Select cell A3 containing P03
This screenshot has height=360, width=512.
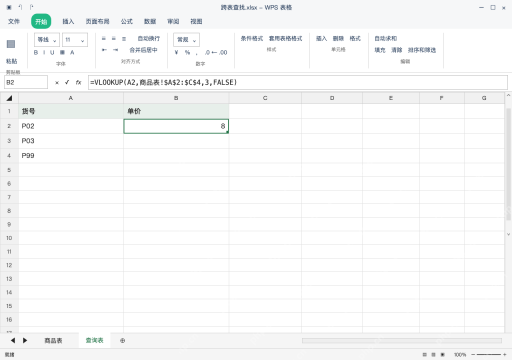point(71,141)
